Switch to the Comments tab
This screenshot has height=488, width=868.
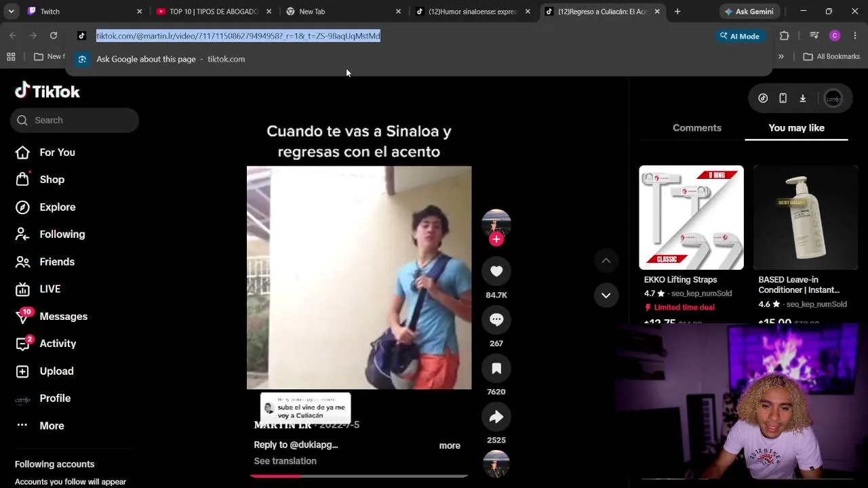click(x=697, y=127)
